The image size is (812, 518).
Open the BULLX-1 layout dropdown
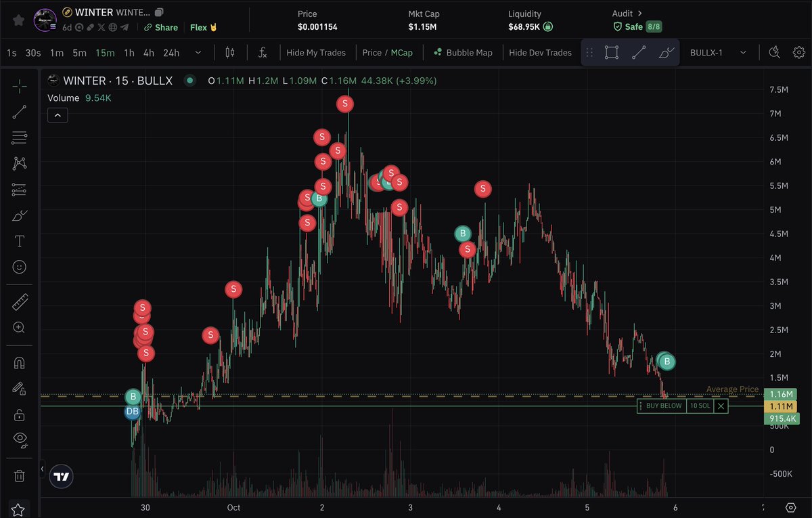(x=719, y=52)
